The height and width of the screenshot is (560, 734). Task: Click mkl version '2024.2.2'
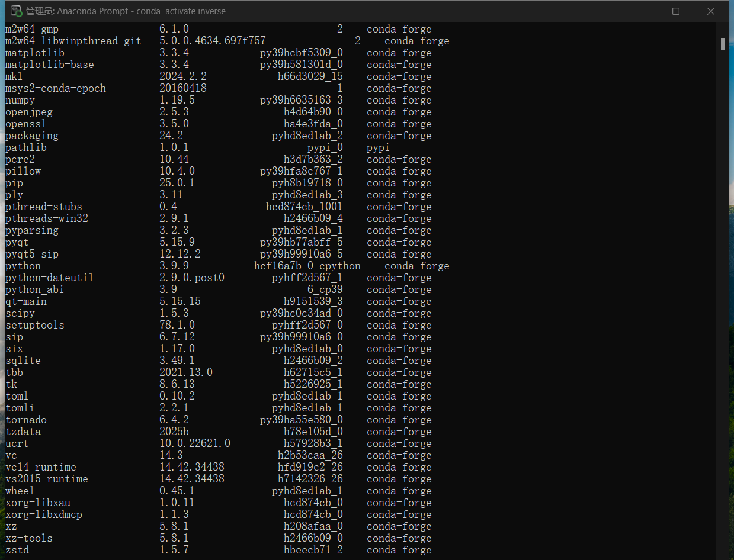(183, 76)
